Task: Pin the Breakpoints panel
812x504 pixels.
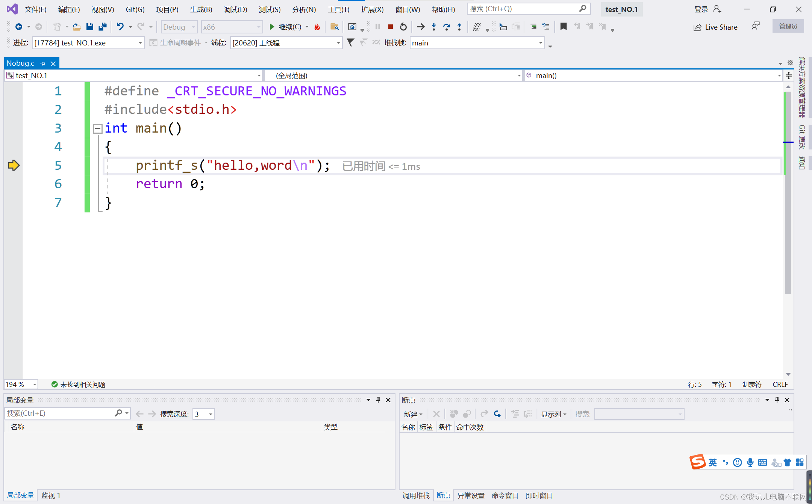Action: pos(777,400)
